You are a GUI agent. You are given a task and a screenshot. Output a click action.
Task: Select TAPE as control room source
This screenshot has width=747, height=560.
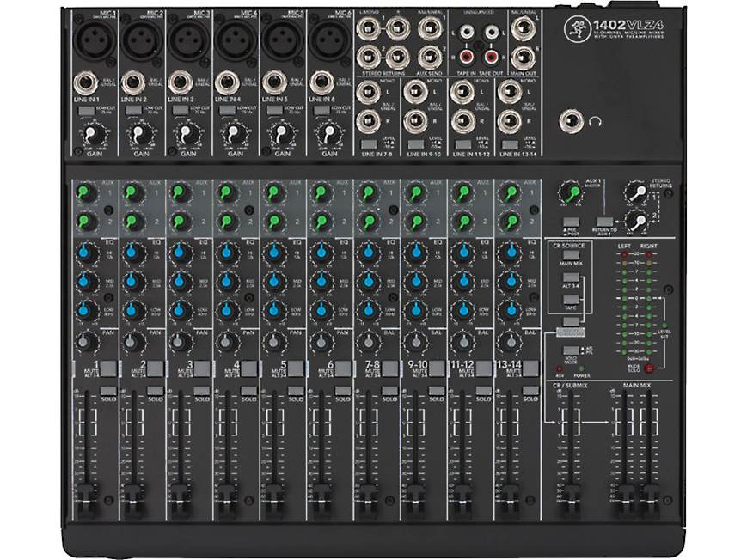[571, 300]
